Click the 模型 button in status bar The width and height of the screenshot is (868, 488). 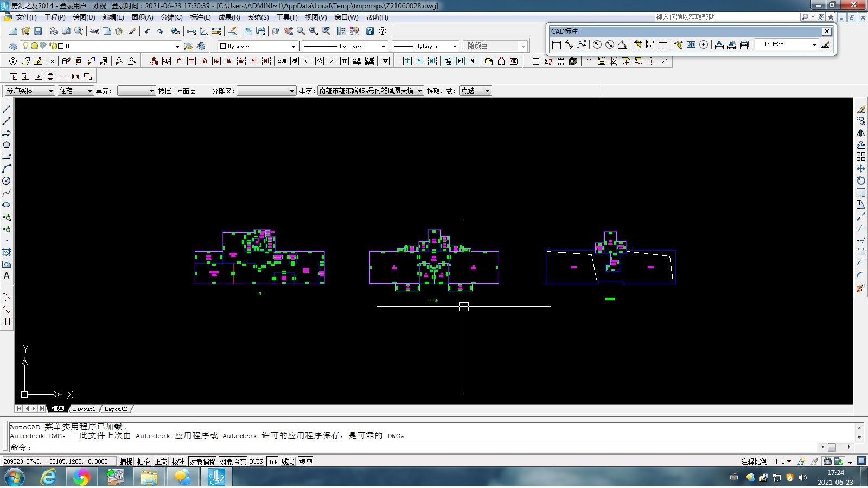point(306,461)
